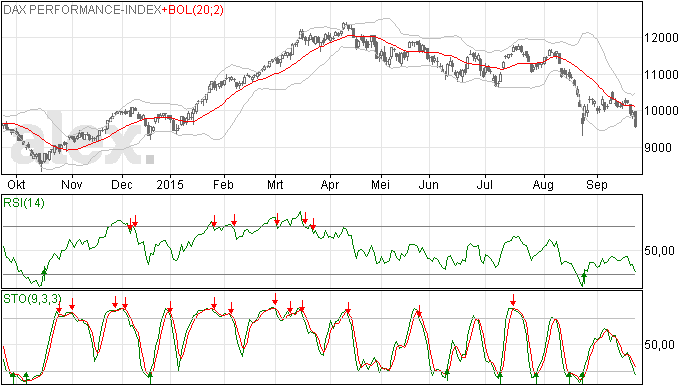Click the 11000 price axis label
The width and height of the screenshot is (690, 387).
tap(661, 74)
